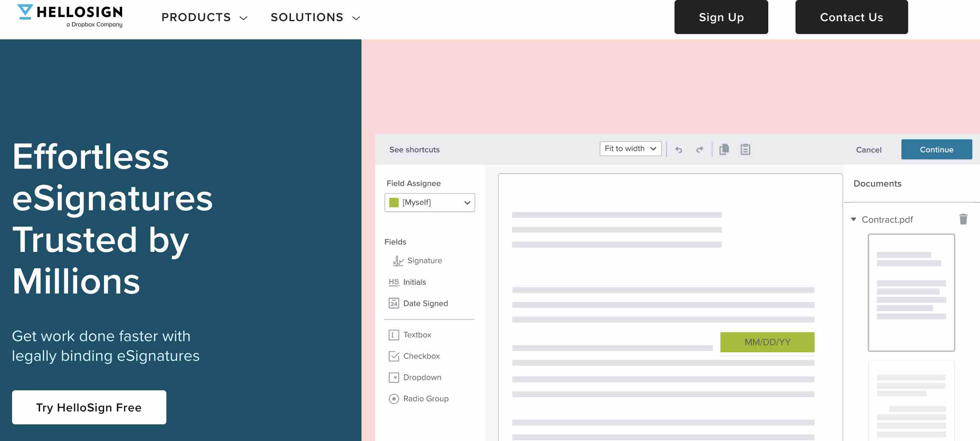980x441 pixels.
Task: Click the green MM/DD/YY date field
Action: [x=767, y=342]
